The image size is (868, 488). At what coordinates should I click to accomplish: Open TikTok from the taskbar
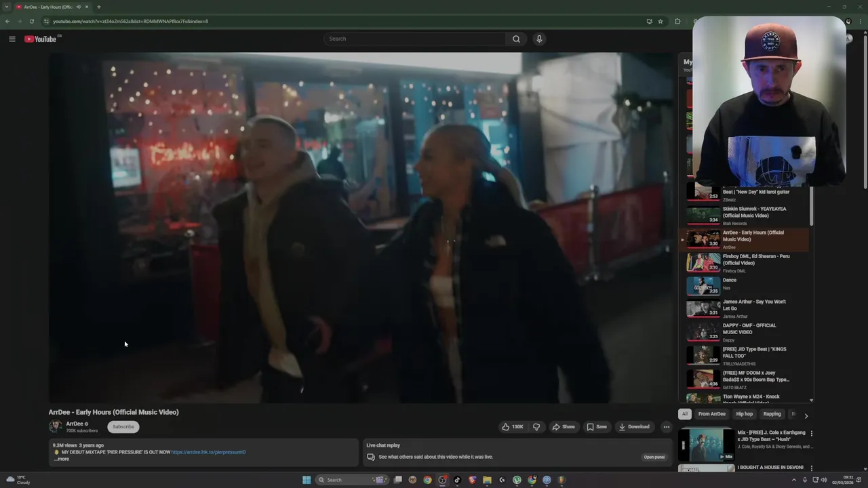457,480
